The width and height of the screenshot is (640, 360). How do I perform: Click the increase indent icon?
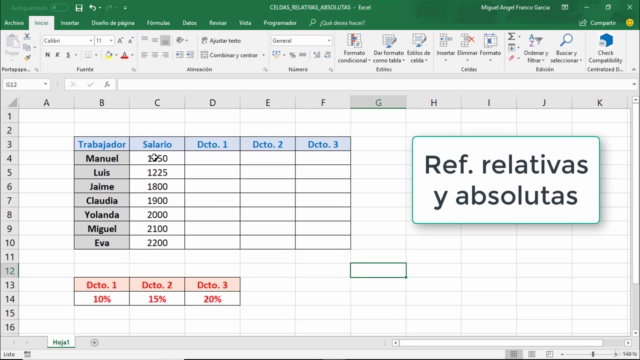pyautogui.click(x=190, y=55)
